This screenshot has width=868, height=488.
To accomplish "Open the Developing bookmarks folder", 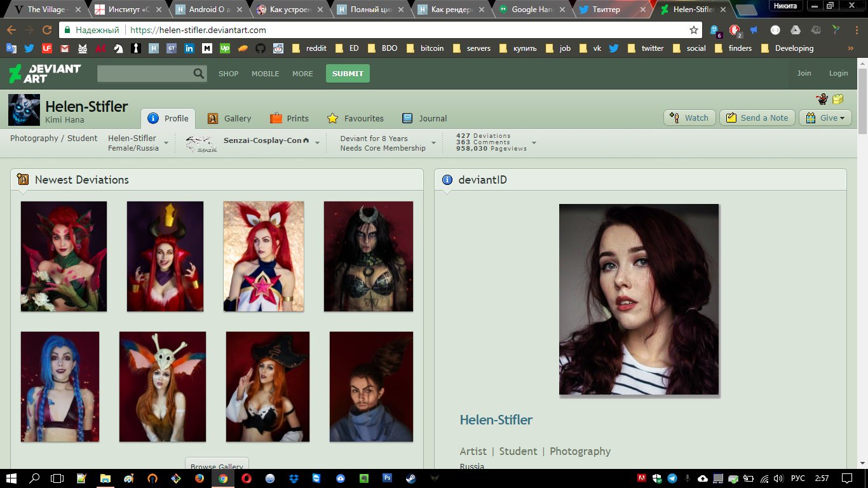I will 787,48.
